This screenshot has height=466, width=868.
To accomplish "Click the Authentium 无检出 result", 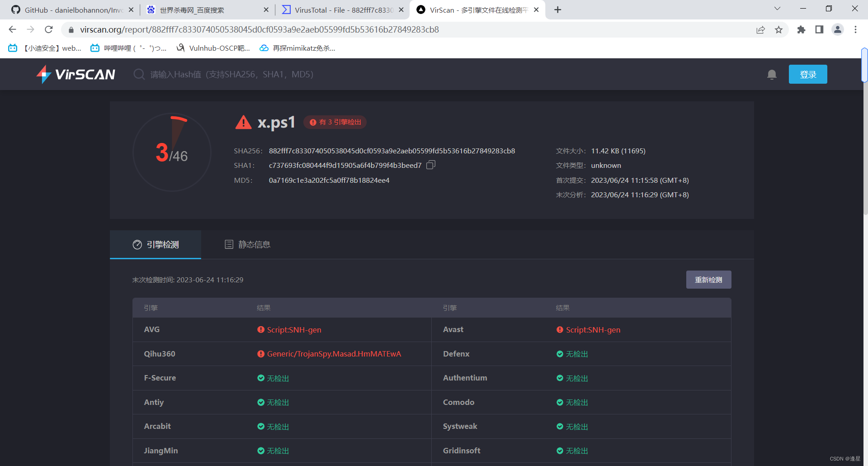I will click(x=572, y=378).
